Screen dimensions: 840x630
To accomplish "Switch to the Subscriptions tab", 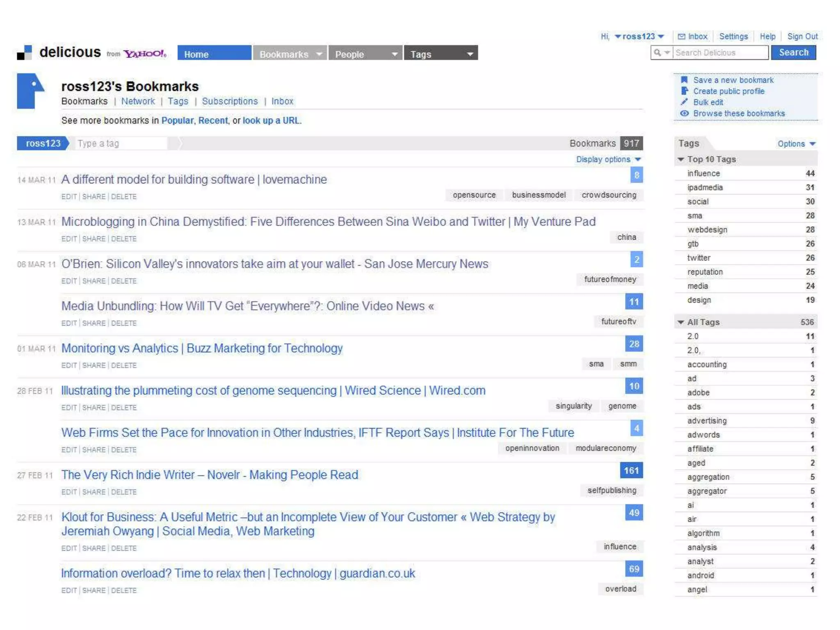I will click(x=230, y=101).
